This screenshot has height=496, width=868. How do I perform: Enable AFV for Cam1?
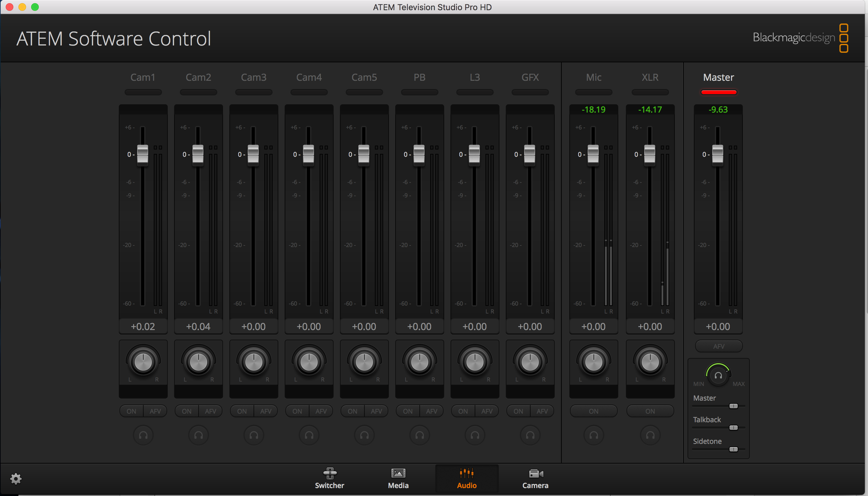pos(155,411)
